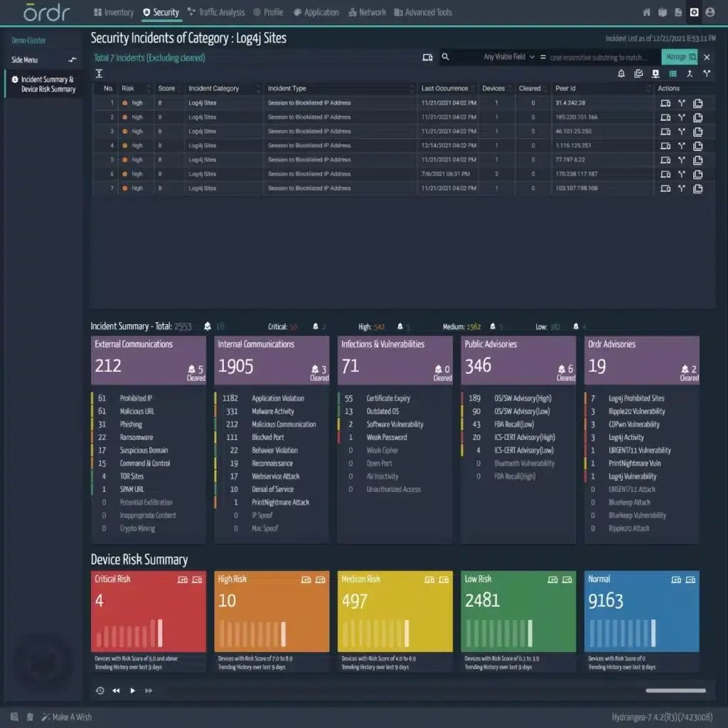Click the Log4j Prohibited Sites entry

tap(636, 398)
